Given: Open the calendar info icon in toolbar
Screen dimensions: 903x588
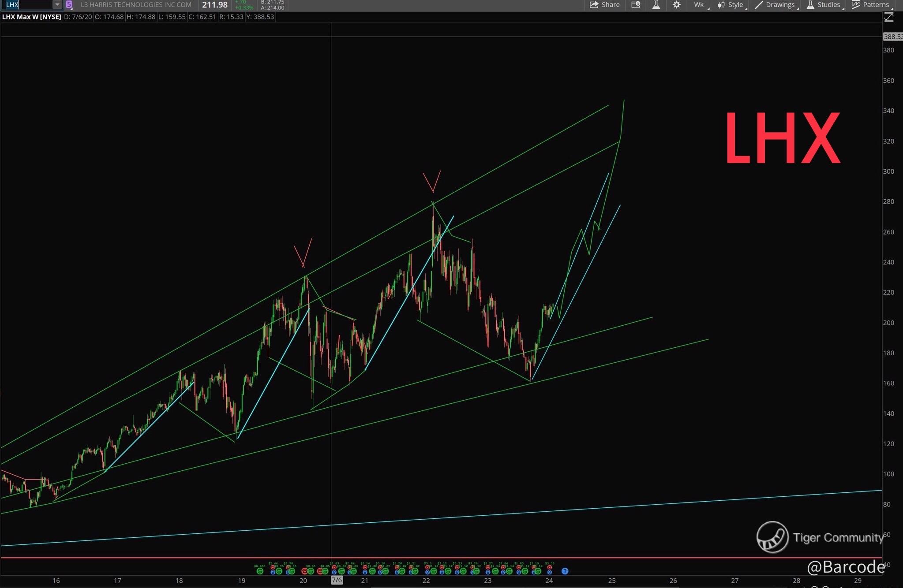Looking at the screenshot, I should click(635, 5).
